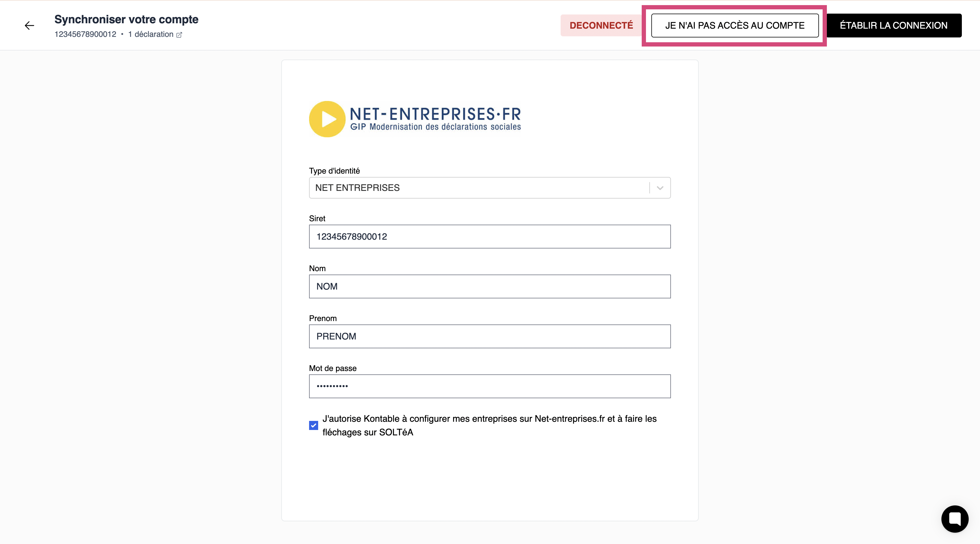
Task: Click the Net-Entreprises yellow play logo
Action: pyautogui.click(x=327, y=119)
